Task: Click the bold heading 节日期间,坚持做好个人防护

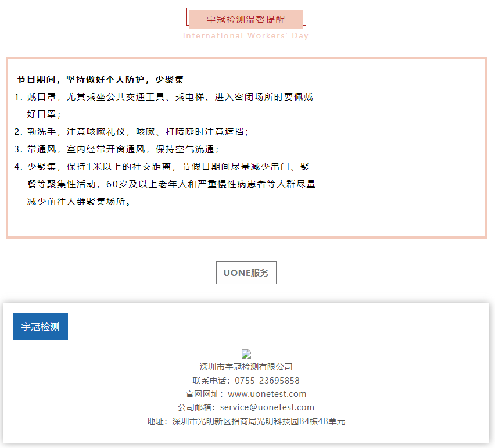Action: tap(100, 79)
